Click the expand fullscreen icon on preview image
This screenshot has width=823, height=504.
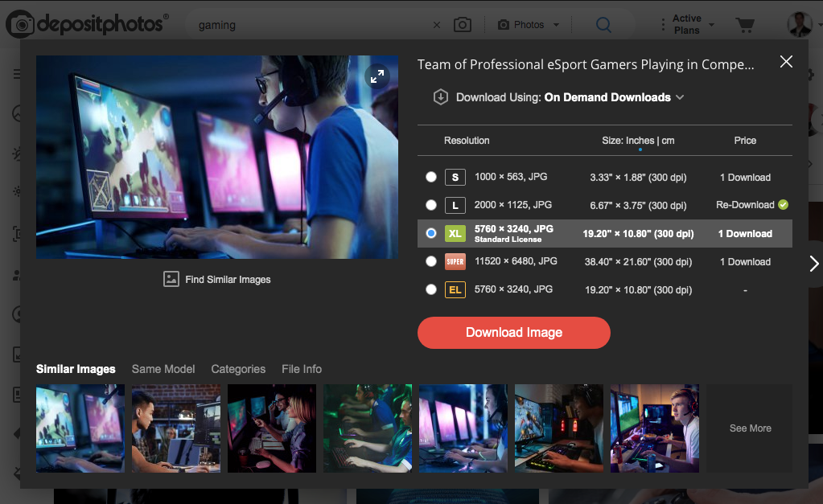377,76
